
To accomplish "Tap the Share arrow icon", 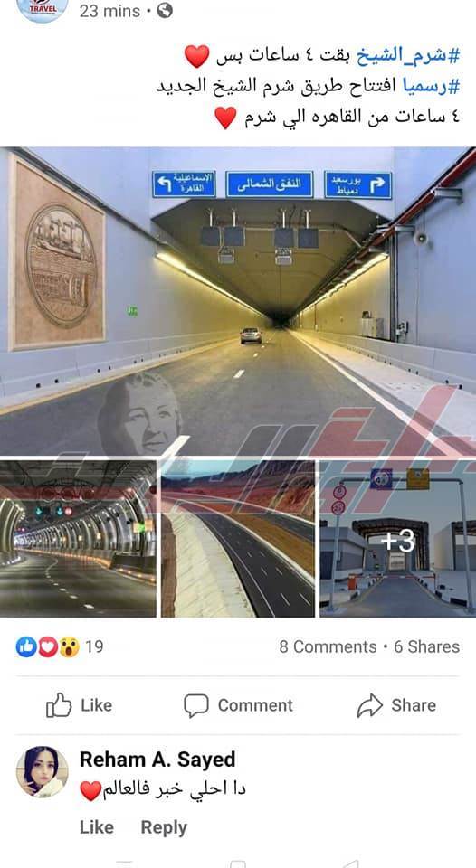I will point(369,704).
